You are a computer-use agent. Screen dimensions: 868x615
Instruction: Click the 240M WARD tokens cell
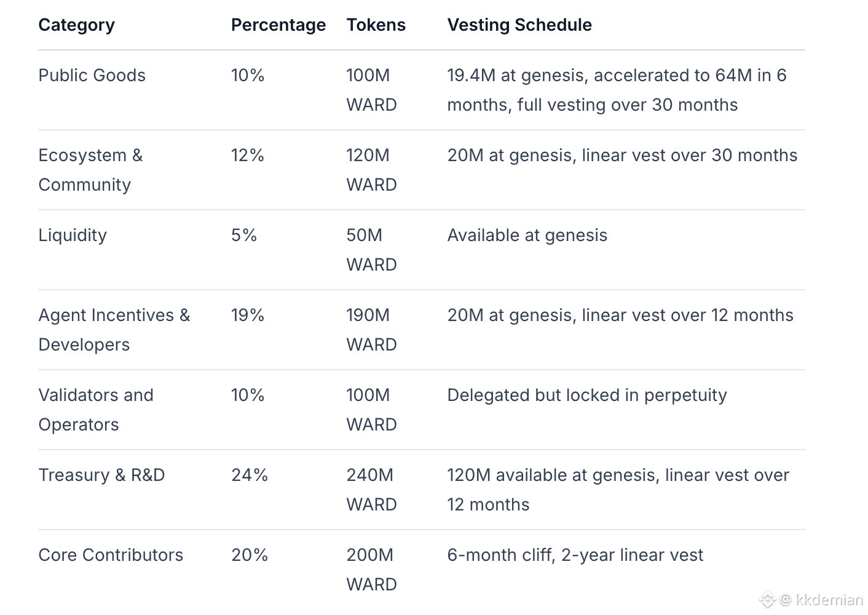pyautogui.click(x=371, y=490)
